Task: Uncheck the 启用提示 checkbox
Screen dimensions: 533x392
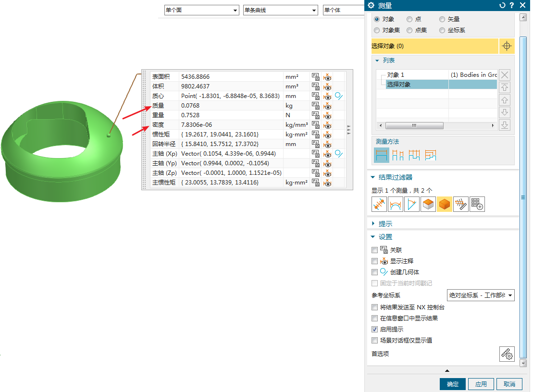Action: (374, 329)
